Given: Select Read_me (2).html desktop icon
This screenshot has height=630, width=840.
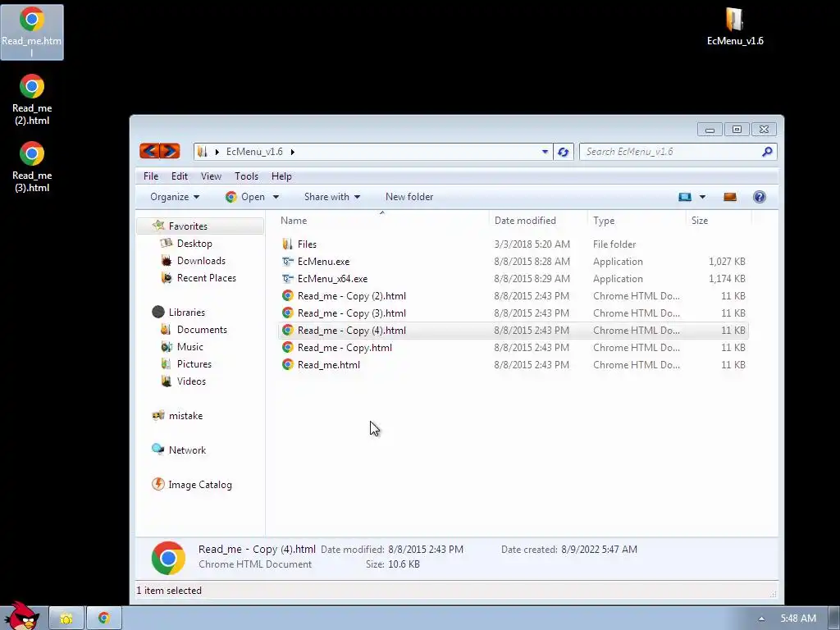Looking at the screenshot, I should 32,99.
